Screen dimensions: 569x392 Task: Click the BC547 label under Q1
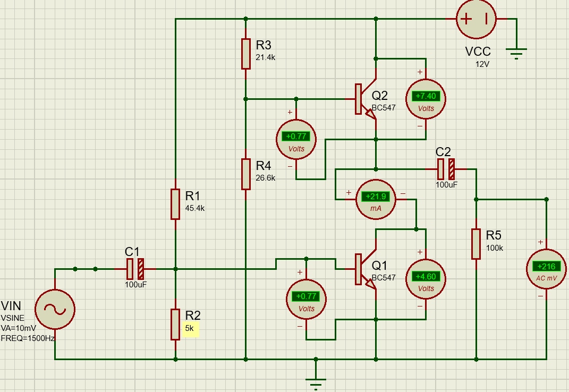(x=384, y=278)
